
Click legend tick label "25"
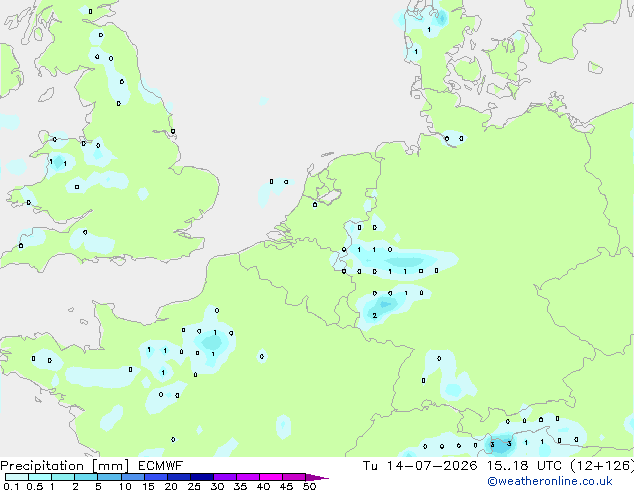click(x=194, y=486)
